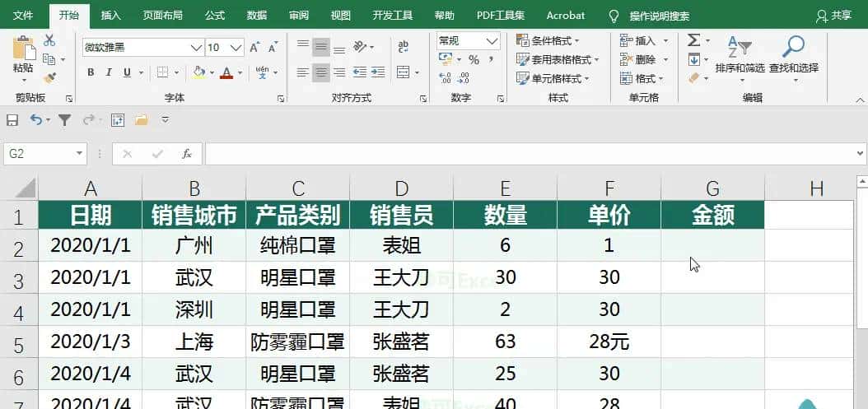Open the 文件 File tab
Viewport: 868px width, 409px height.
click(23, 16)
